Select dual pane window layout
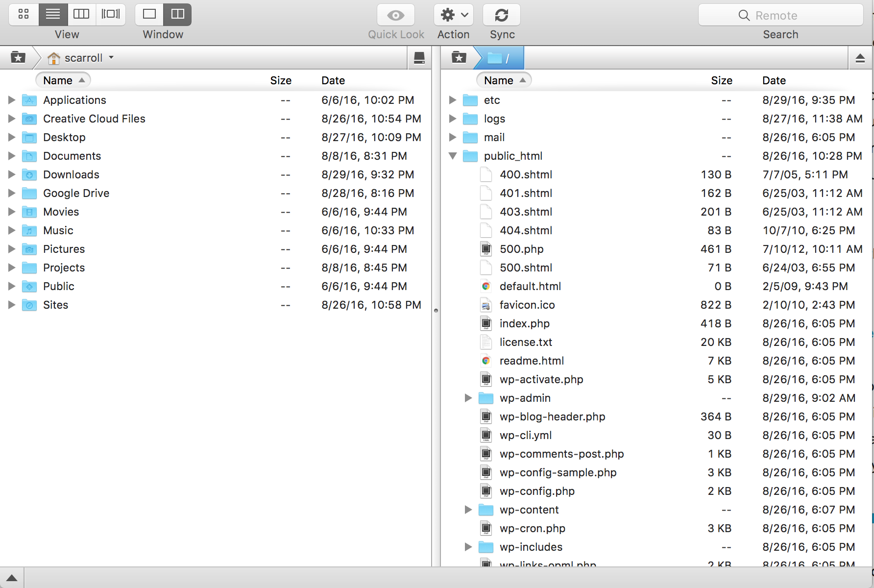This screenshot has height=588, width=874. (177, 14)
